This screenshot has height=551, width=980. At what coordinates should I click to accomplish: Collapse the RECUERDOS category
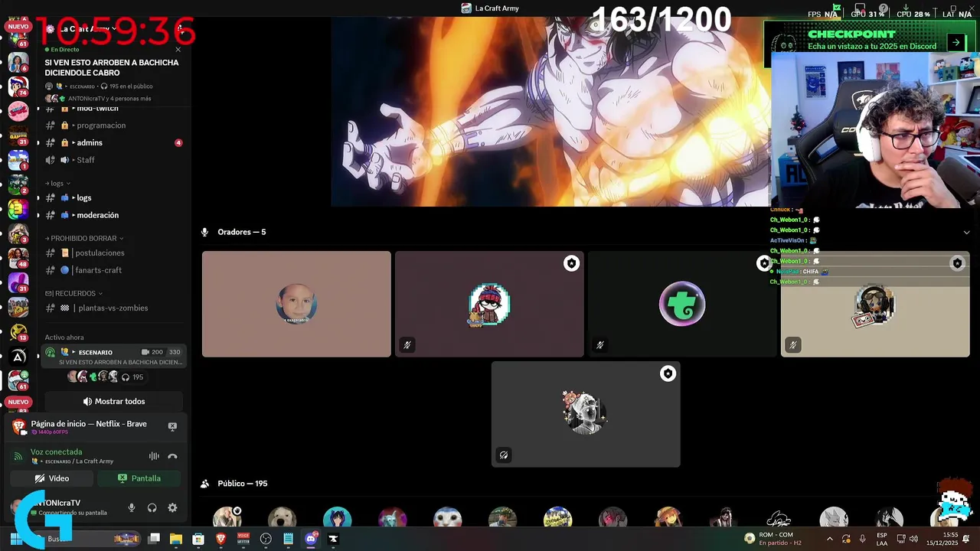73,293
